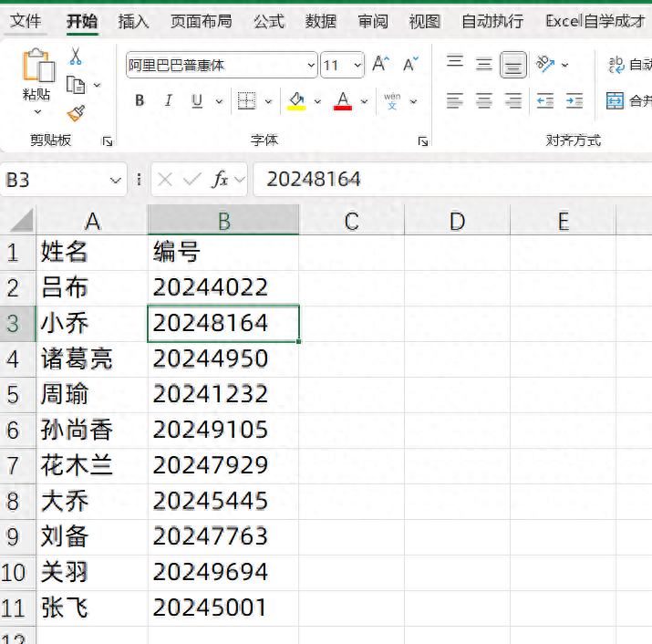
Task: Open the Paste options dropdown arrow
Action: 37,112
